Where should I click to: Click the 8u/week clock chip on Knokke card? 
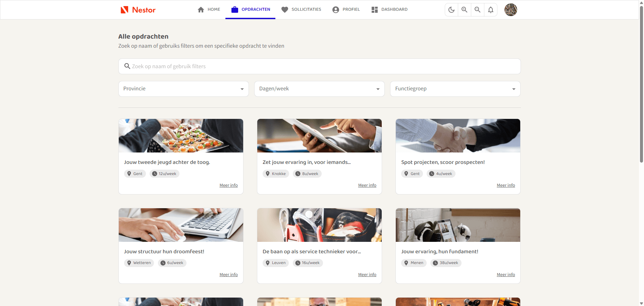pos(307,174)
